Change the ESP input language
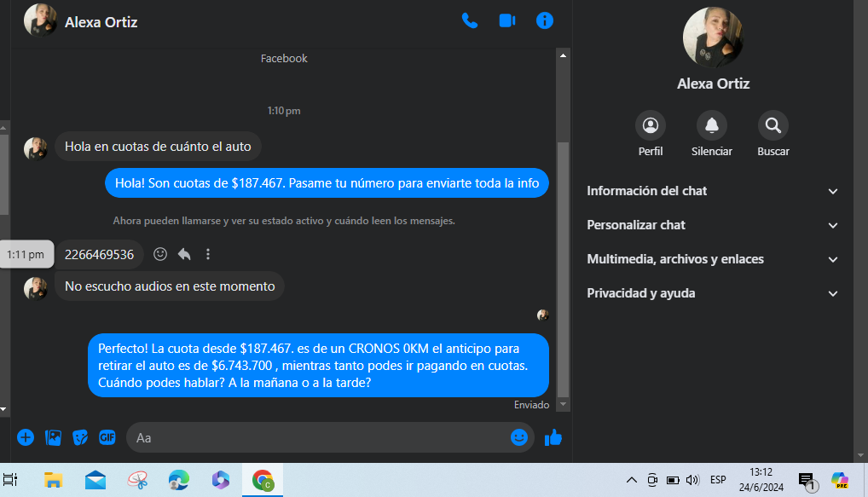868x497 pixels. [x=718, y=480]
